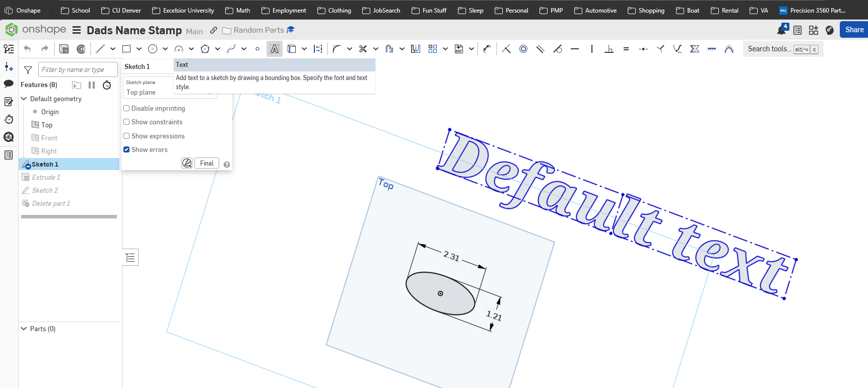
Task: Apply the Perpendicular constraint
Action: [609, 49]
